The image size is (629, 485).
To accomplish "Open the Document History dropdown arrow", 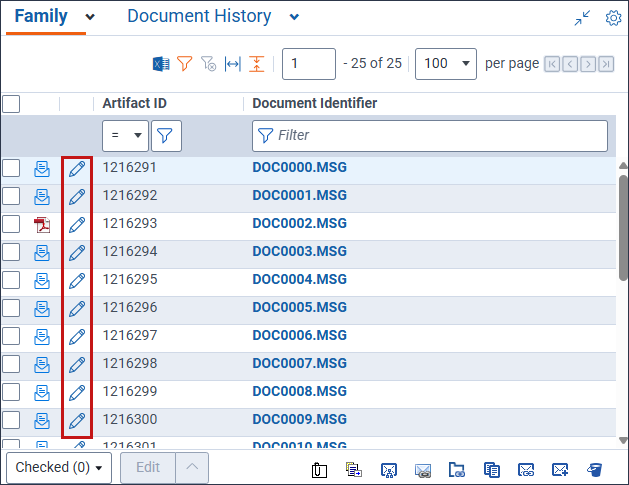I will click(x=294, y=17).
